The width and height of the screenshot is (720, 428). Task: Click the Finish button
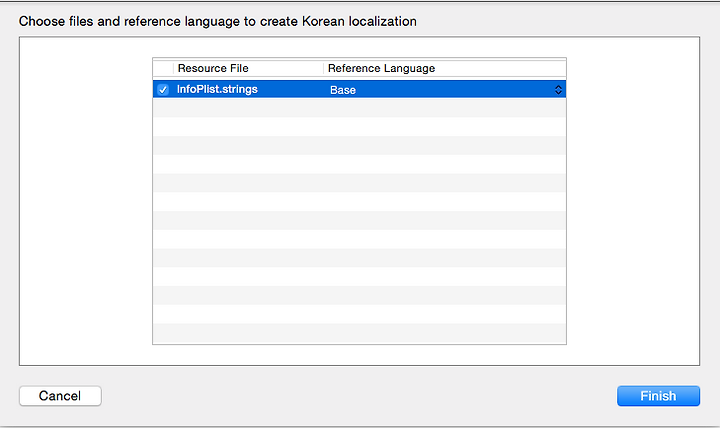click(658, 396)
